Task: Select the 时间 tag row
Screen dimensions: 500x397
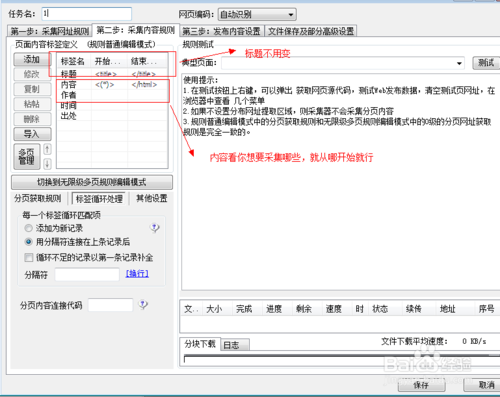Action: tap(112, 106)
